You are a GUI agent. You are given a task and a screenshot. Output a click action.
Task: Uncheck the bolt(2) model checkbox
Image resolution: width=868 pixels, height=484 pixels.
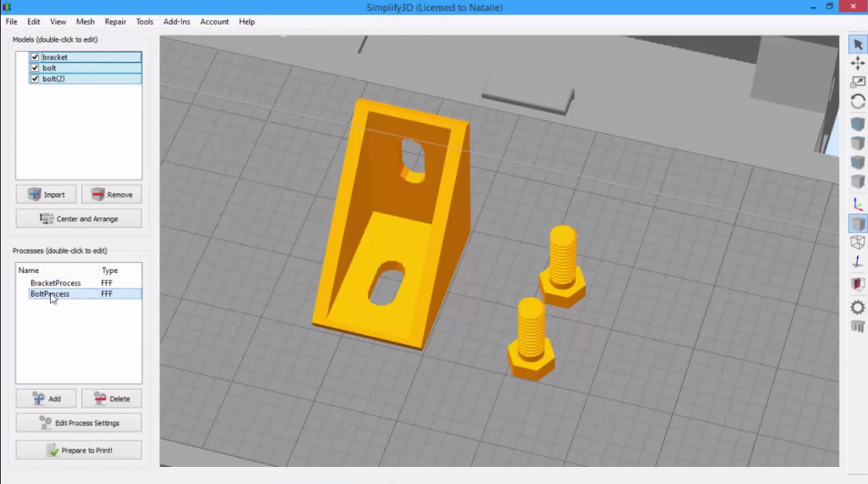[35, 79]
